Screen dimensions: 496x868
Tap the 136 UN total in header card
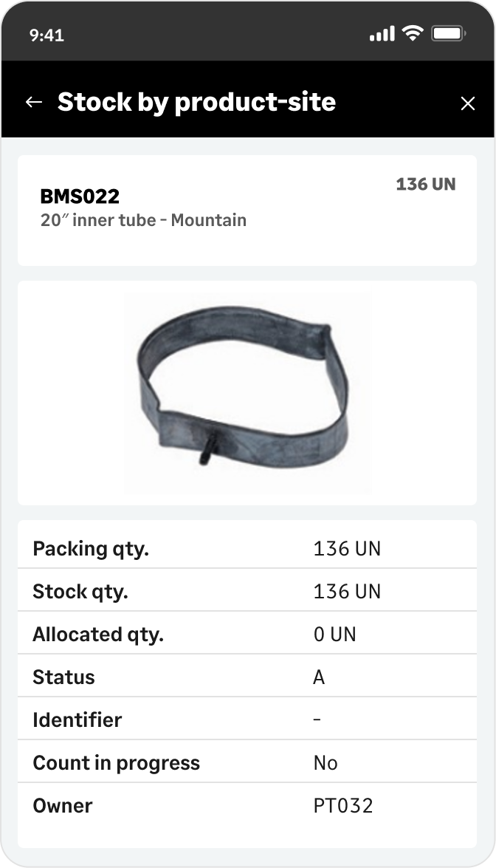(426, 185)
